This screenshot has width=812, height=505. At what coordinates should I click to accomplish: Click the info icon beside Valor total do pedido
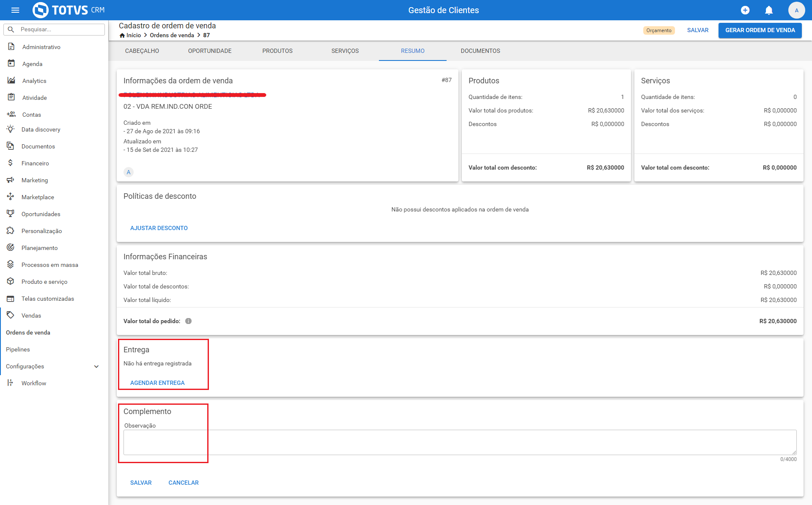(189, 321)
